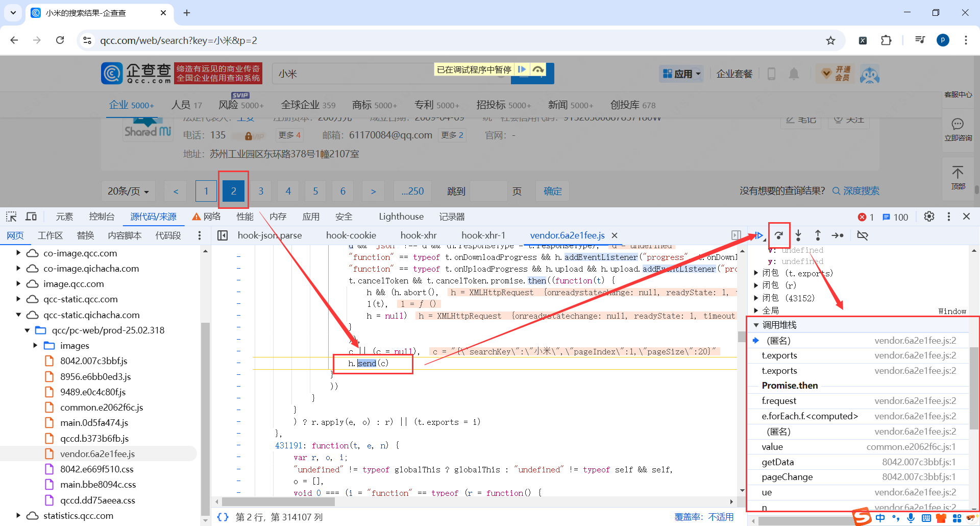Click the pretty print braces icon
Screen dimensions: 980x526
pyautogui.click(x=223, y=517)
